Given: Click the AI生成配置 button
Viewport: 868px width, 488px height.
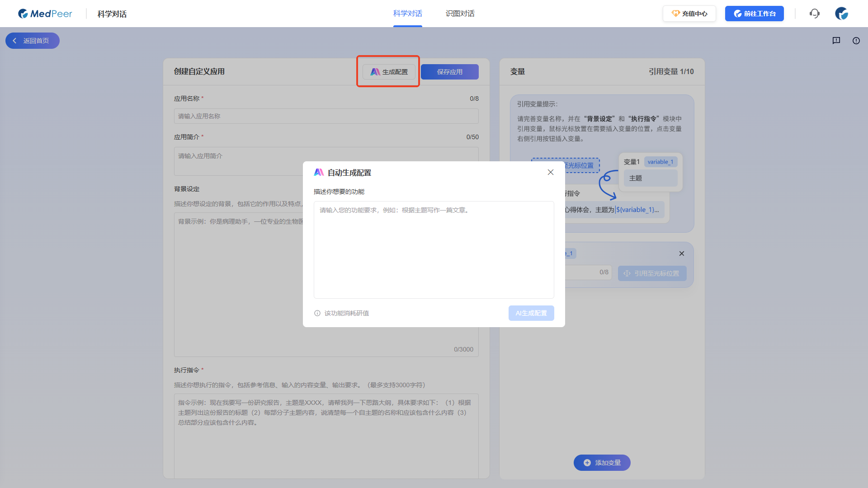Looking at the screenshot, I should pyautogui.click(x=531, y=313).
